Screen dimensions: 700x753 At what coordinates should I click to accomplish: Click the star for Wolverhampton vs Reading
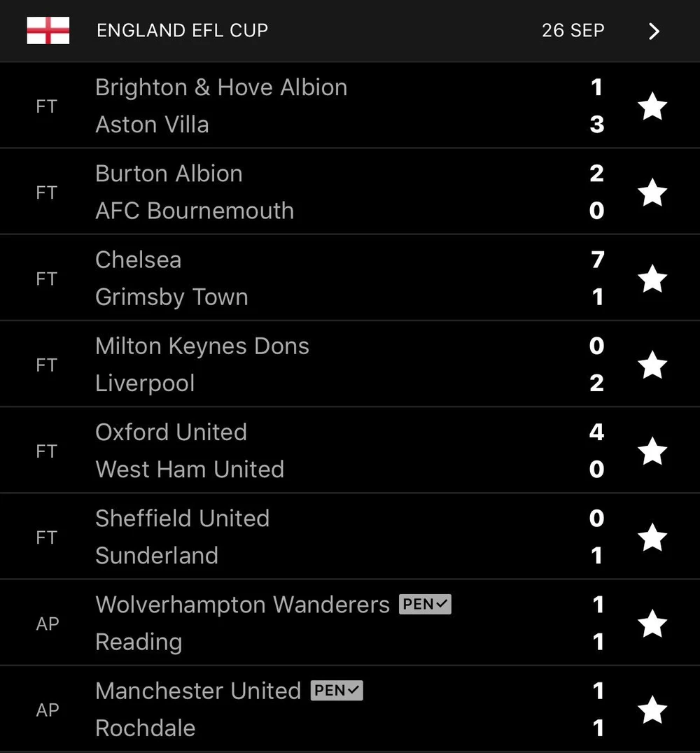652,624
